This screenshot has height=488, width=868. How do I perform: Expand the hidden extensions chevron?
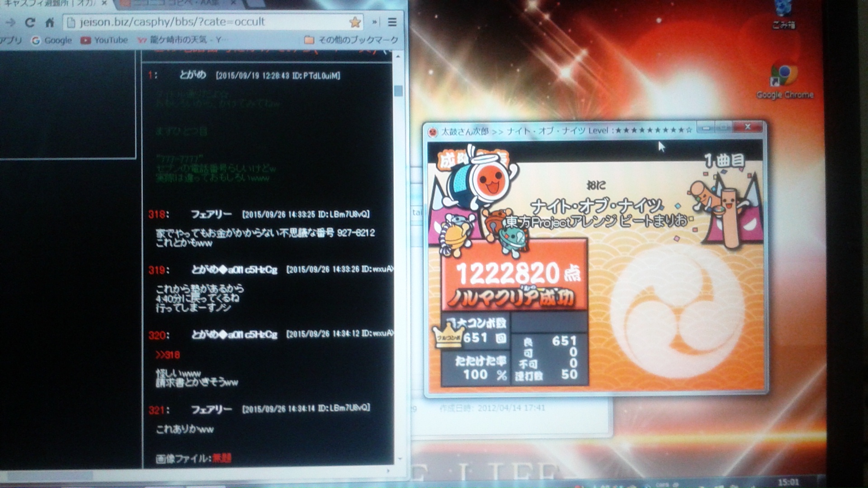374,22
